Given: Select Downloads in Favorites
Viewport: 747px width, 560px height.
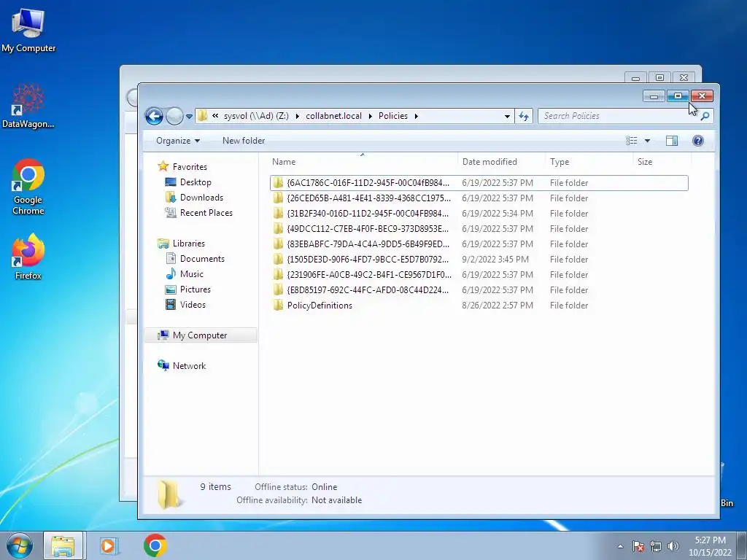Looking at the screenshot, I should 201,197.
